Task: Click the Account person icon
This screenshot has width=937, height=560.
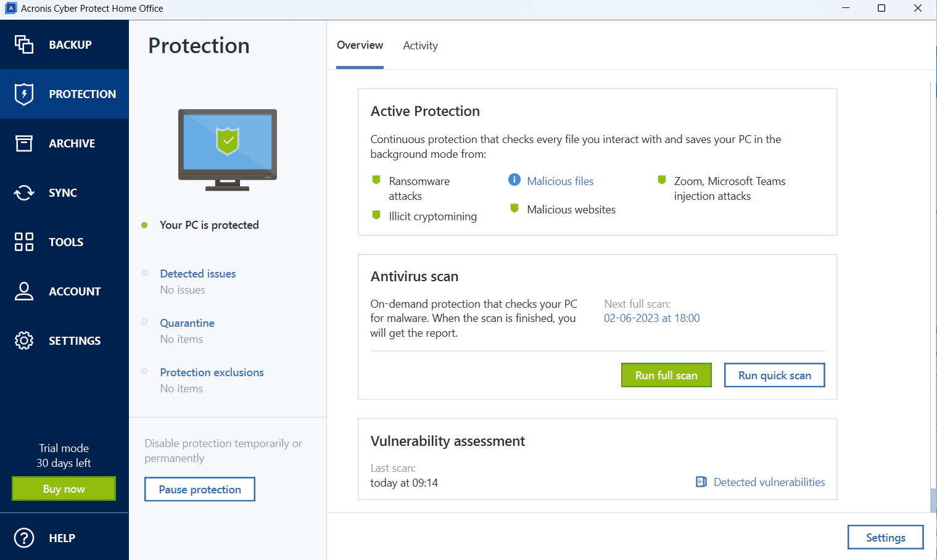Action: click(24, 291)
